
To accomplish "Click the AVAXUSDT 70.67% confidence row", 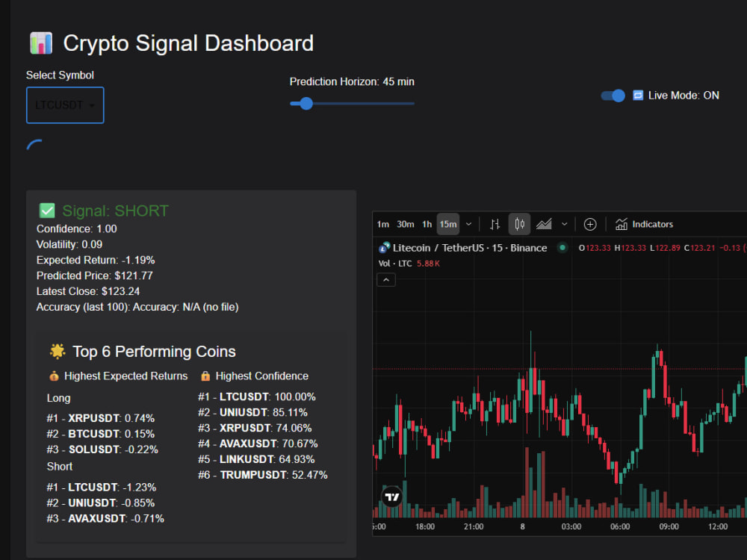I will (258, 444).
